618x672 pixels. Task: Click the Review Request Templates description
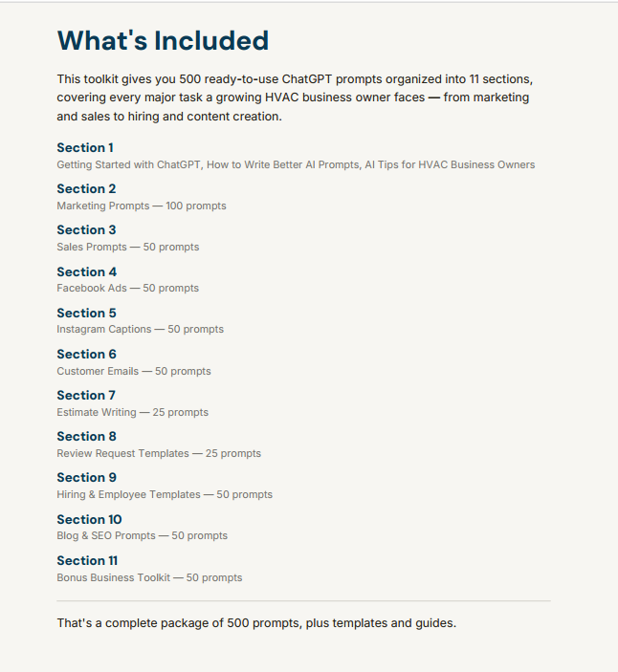159,453
